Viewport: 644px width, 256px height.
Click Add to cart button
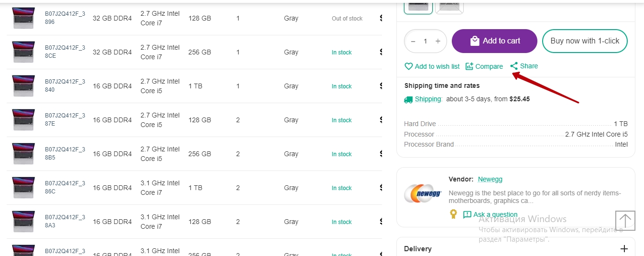(x=494, y=41)
